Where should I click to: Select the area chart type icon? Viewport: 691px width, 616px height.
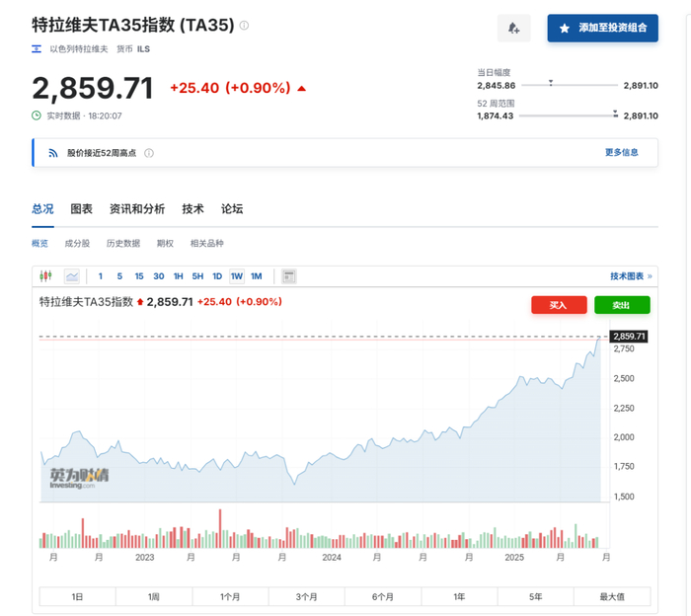click(x=72, y=276)
